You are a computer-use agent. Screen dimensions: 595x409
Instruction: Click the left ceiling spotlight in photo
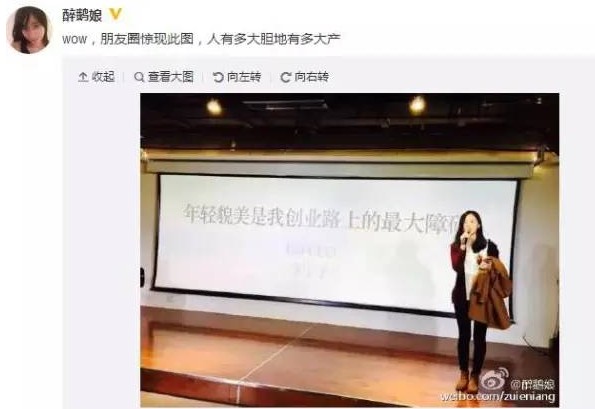pos(214,107)
